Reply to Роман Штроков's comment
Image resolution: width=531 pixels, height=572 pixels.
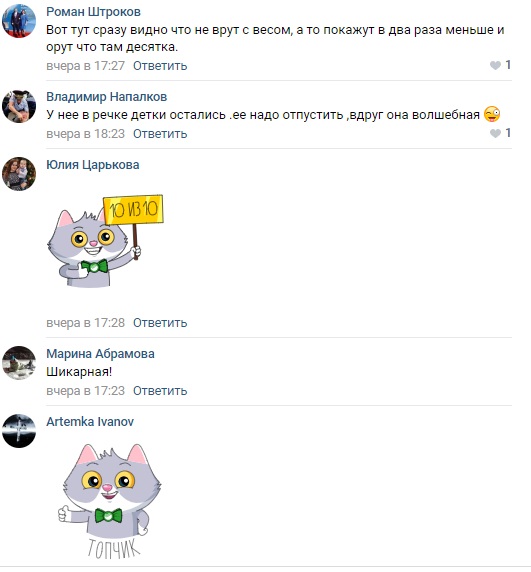coord(160,66)
